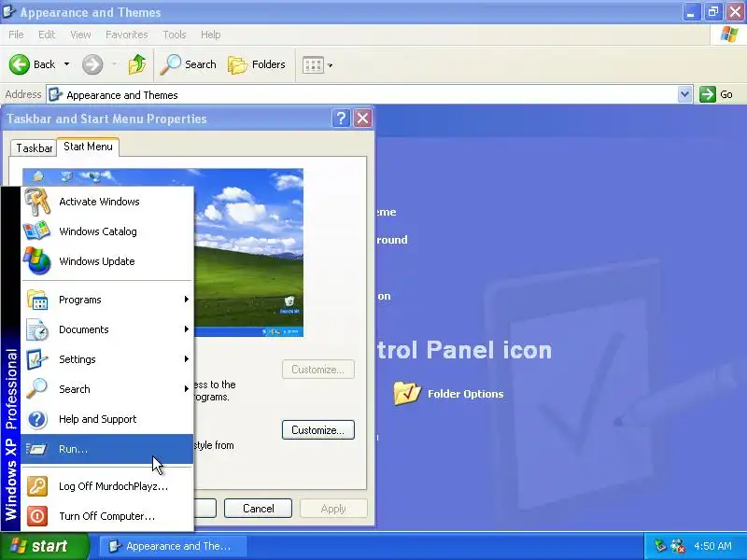Screen dimensions: 747x560
Task: Open the Tools menu
Action: point(175,35)
